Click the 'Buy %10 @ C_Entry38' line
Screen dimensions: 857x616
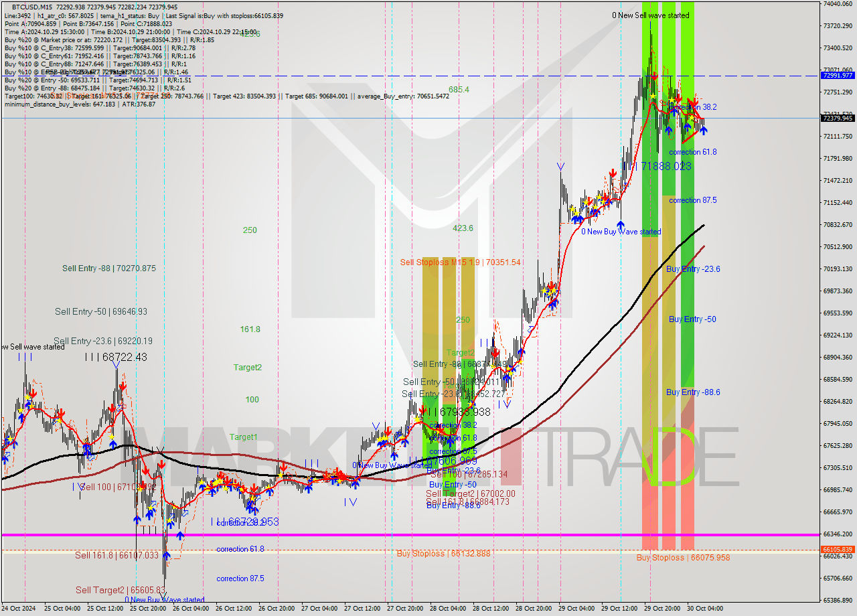(100, 48)
